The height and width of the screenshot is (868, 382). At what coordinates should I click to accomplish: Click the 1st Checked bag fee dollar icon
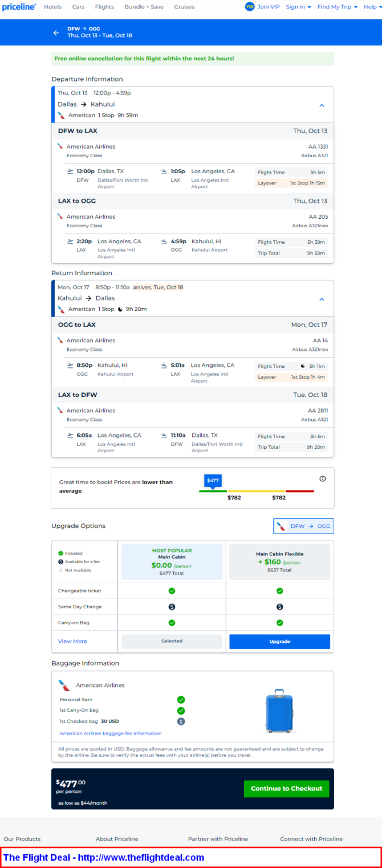click(181, 721)
